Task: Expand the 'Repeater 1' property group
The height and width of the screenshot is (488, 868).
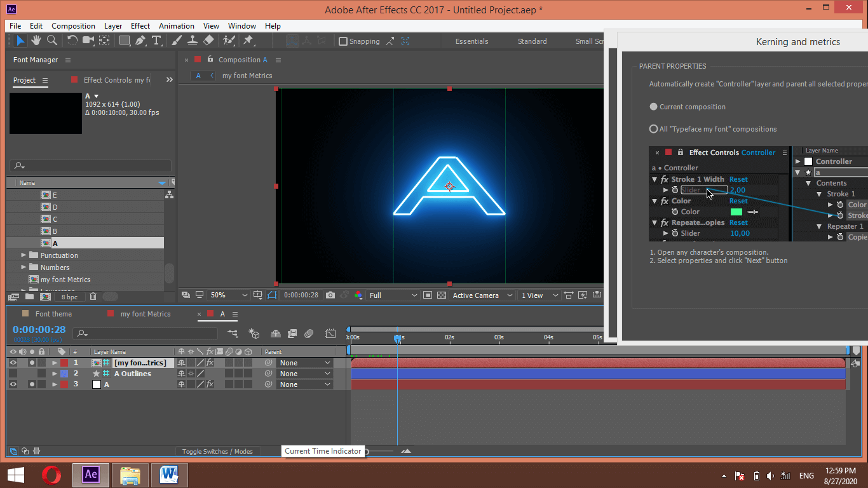Action: pos(818,226)
